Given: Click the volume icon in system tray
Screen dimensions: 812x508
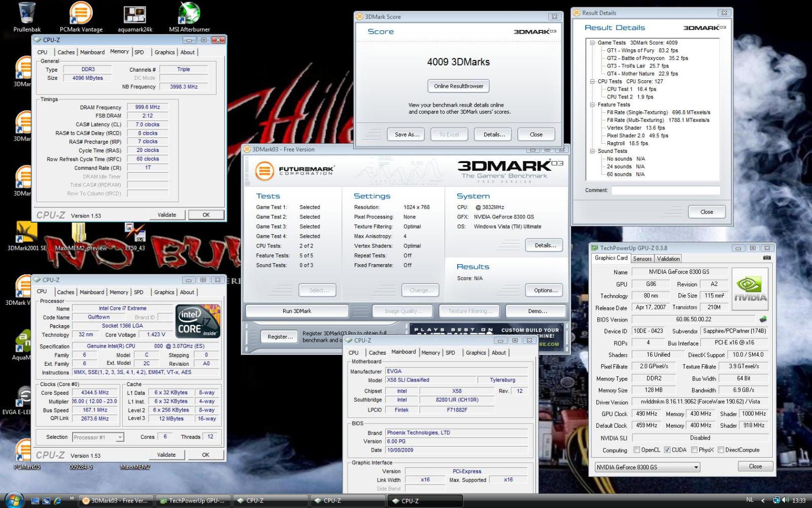Looking at the screenshot, I should click(786, 500).
